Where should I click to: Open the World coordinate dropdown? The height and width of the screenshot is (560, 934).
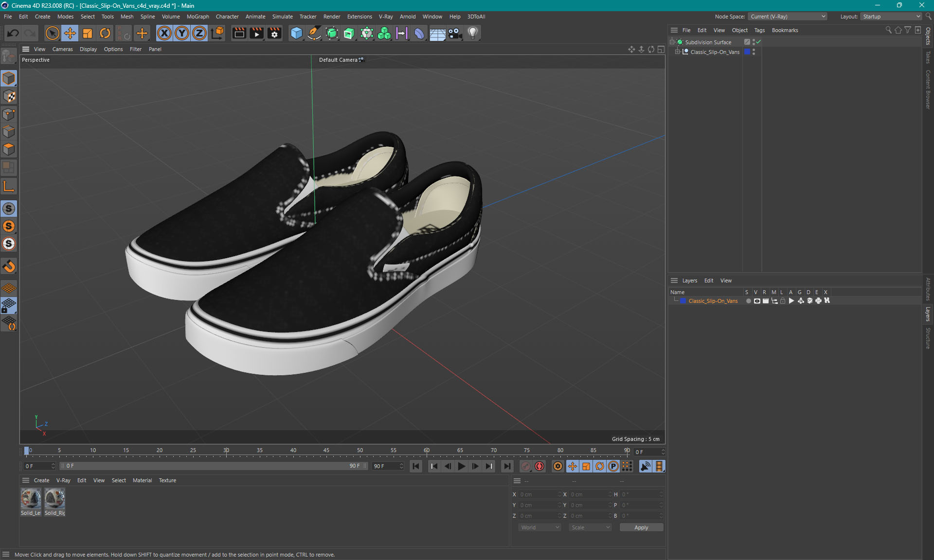point(539,527)
